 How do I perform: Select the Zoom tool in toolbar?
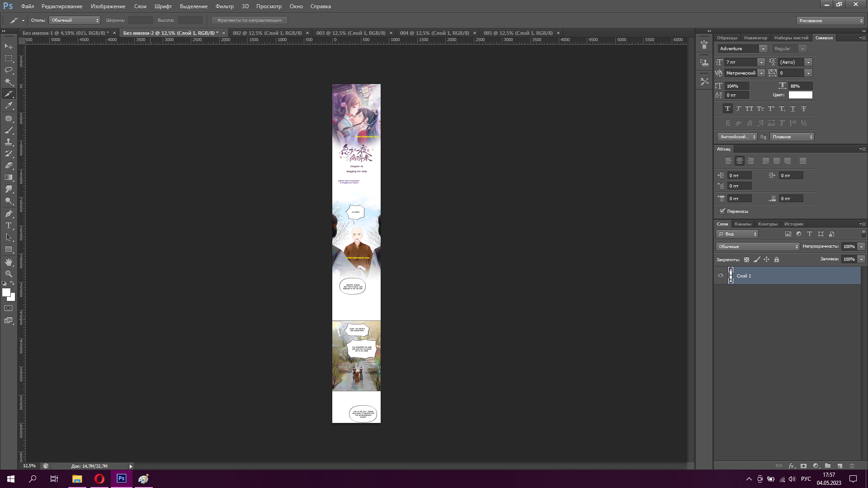pos(9,274)
